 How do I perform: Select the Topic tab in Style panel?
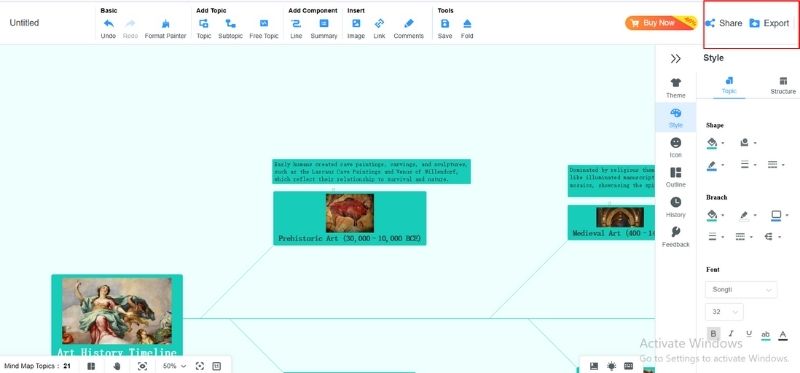[729, 86]
